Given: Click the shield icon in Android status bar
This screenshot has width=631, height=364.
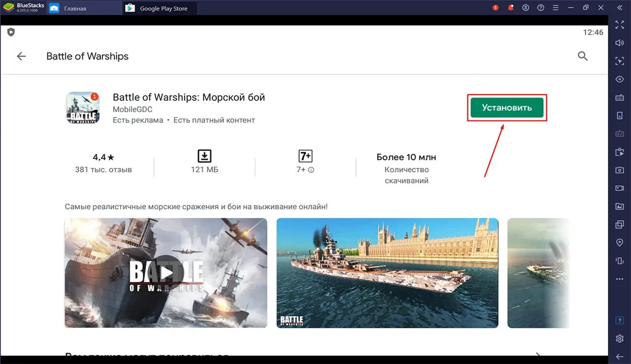Looking at the screenshot, I should 11,32.
